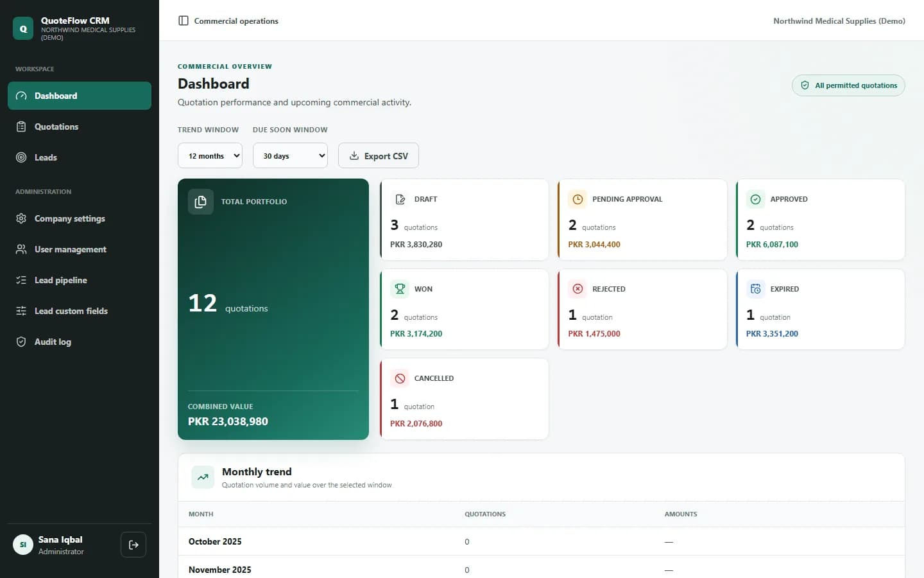Click the Expired calendar-clock icon
Image resolution: width=924 pixels, height=578 pixels.
tap(756, 289)
